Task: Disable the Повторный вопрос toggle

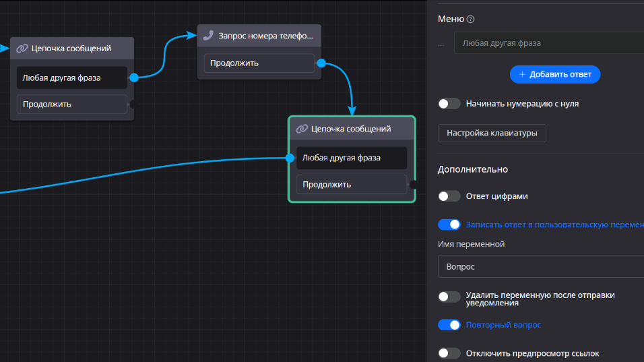Action: point(449,325)
